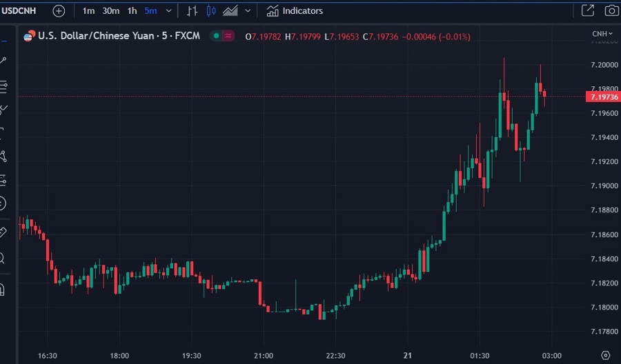Click the 16:30 time axis label
The height and width of the screenshot is (364, 621).
coord(47,356)
